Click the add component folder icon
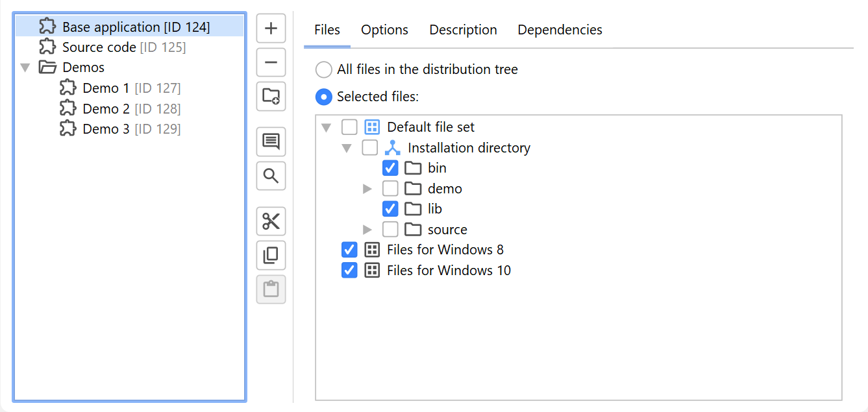This screenshot has height=412, width=868. 271,97
